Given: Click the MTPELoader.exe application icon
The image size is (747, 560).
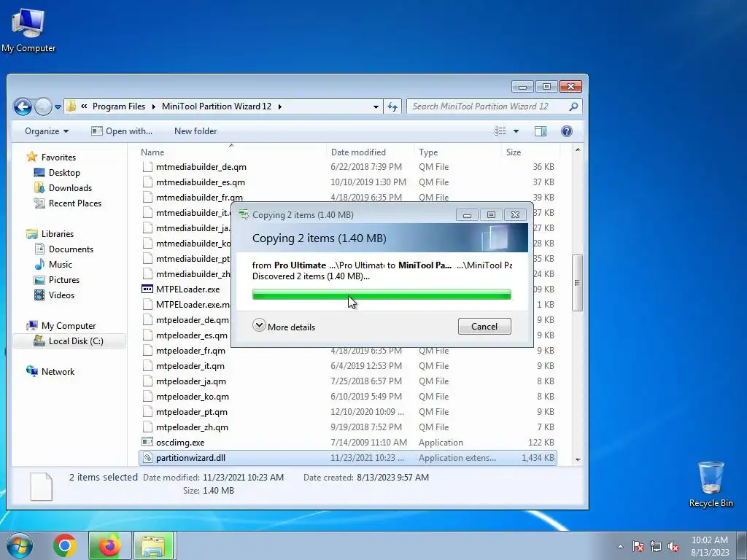Looking at the screenshot, I should tap(147, 289).
